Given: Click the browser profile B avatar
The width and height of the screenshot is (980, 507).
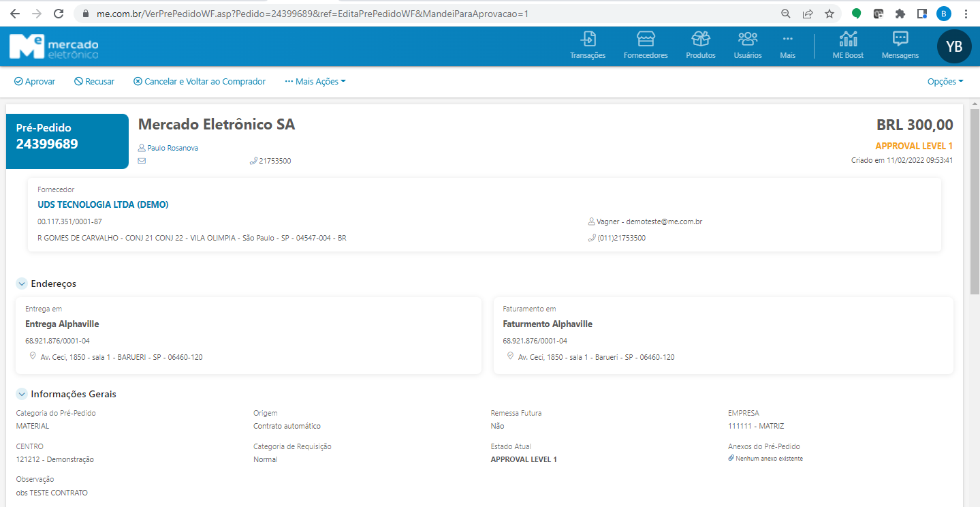Looking at the screenshot, I should point(944,14).
